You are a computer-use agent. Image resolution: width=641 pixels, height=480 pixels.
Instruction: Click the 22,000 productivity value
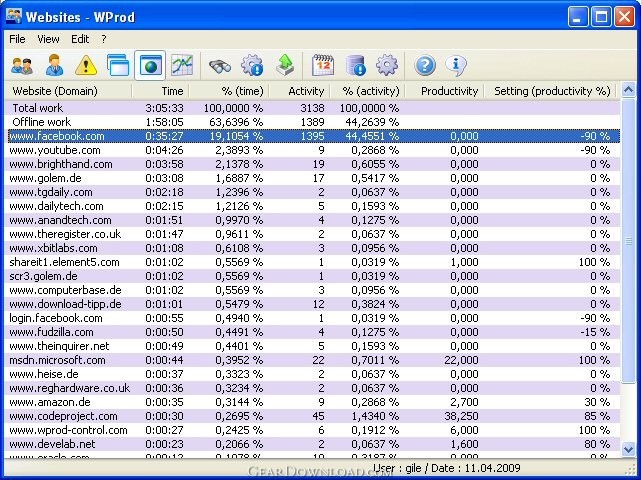[461, 360]
